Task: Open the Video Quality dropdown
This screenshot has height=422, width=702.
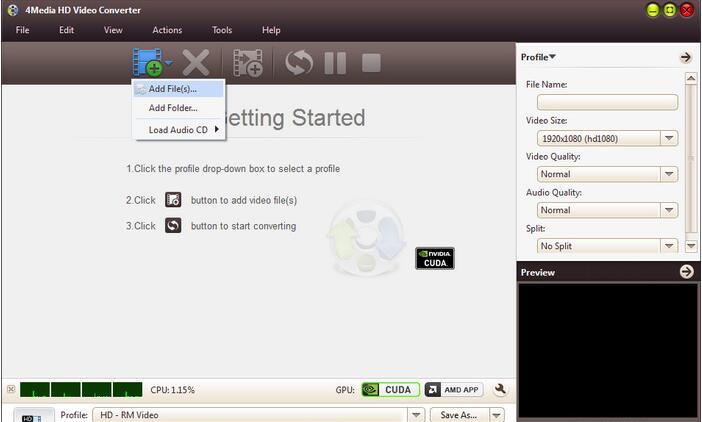Action: pos(669,174)
